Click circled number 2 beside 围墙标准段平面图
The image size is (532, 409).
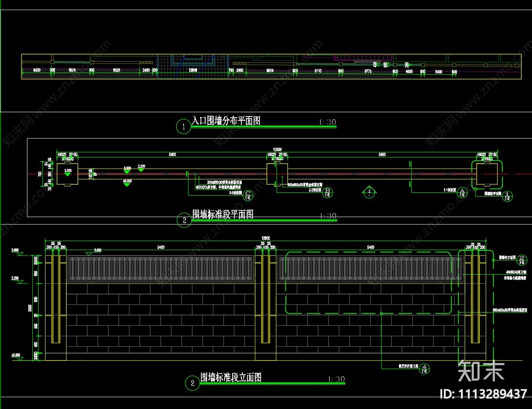click(x=184, y=220)
